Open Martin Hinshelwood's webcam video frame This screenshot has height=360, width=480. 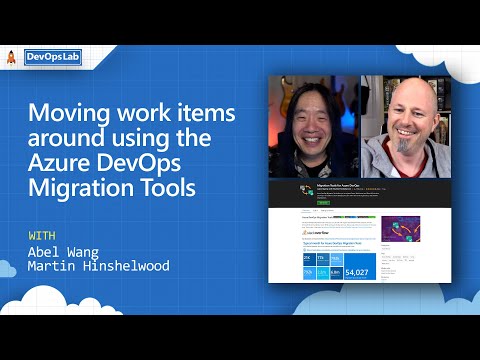pyautogui.click(x=406, y=127)
